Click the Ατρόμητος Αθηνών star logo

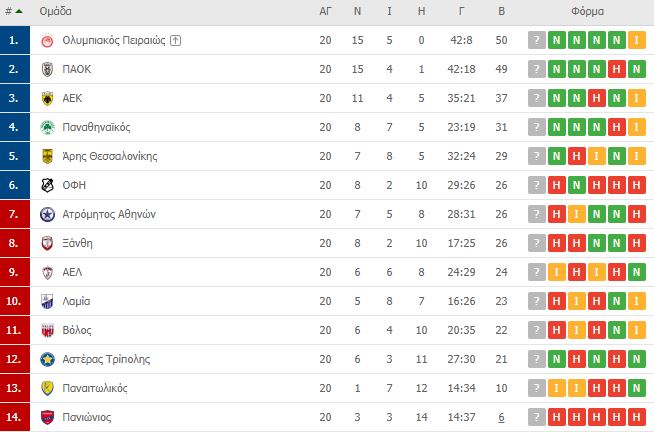coord(48,214)
